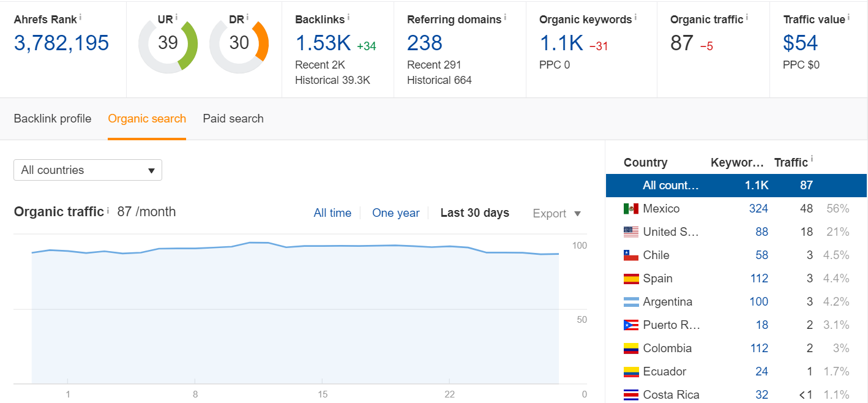
Task: Click the United States flag icon
Action: pyautogui.click(x=631, y=232)
